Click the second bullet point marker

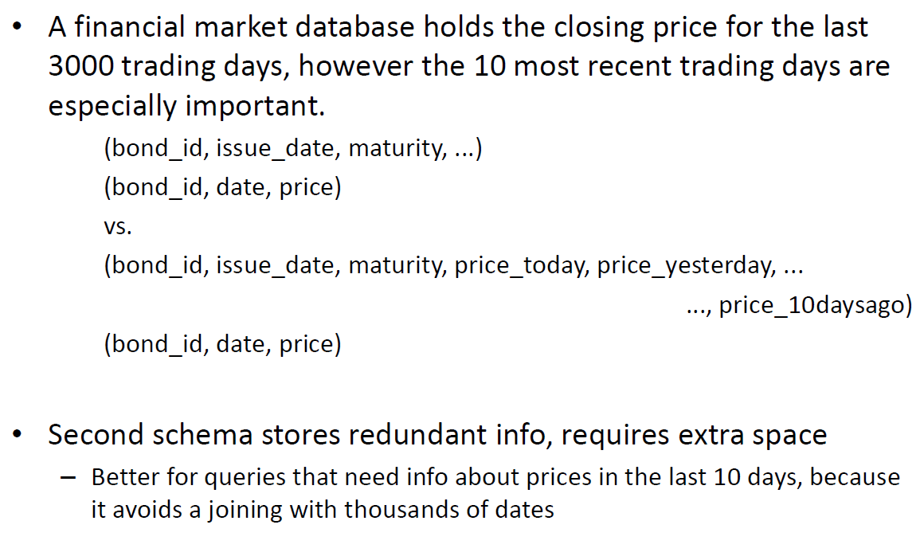point(18,435)
